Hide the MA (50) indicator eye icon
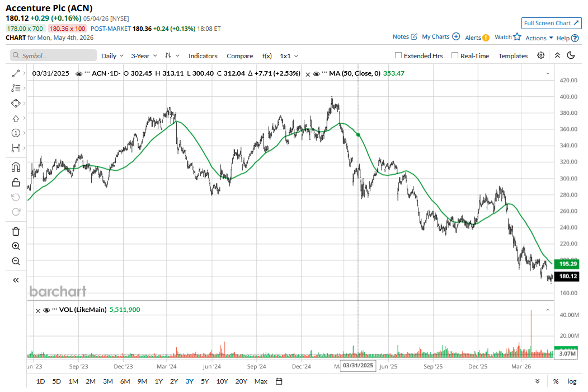Image resolution: width=588 pixels, height=392 pixels. (316, 74)
